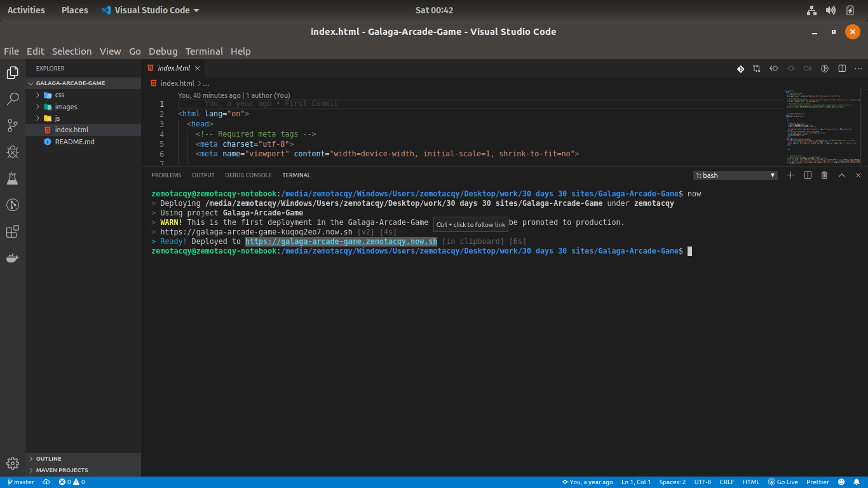
Task: Open README.md in the explorer
Action: [83, 142]
